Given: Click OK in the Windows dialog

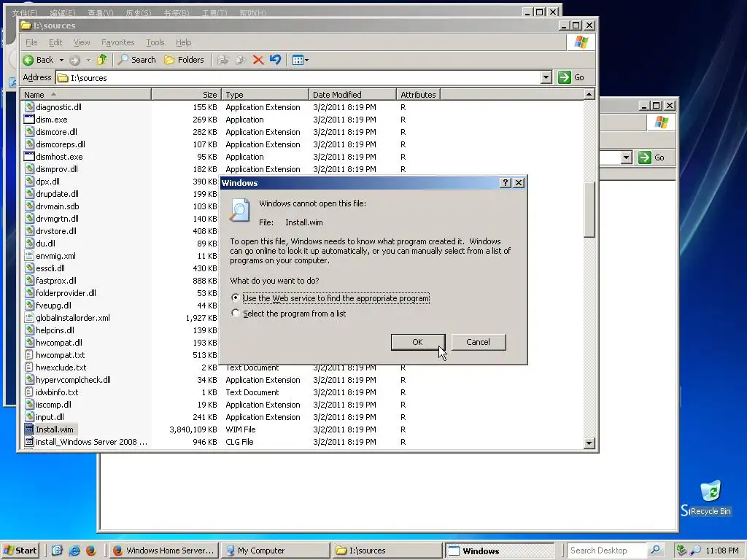Looking at the screenshot, I should [x=418, y=342].
